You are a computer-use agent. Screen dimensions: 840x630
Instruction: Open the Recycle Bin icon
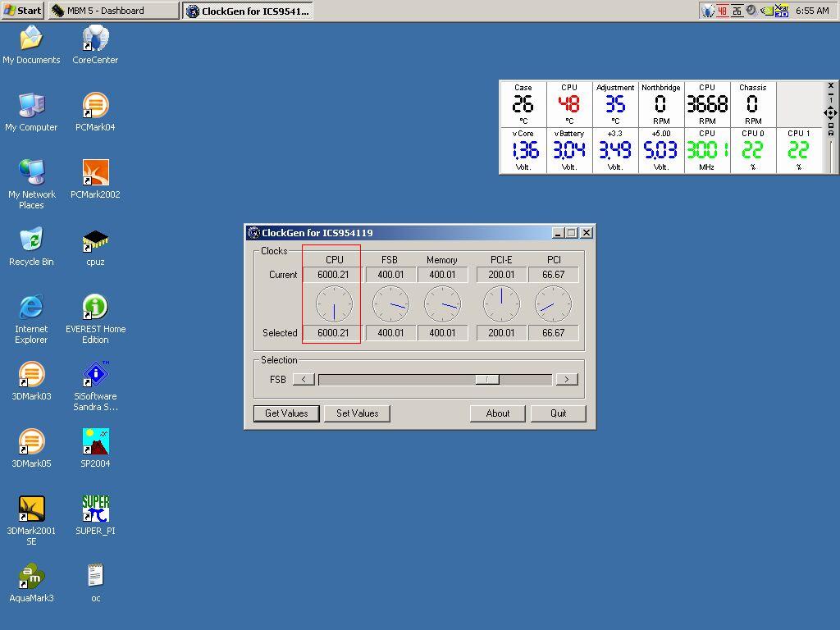point(31,241)
